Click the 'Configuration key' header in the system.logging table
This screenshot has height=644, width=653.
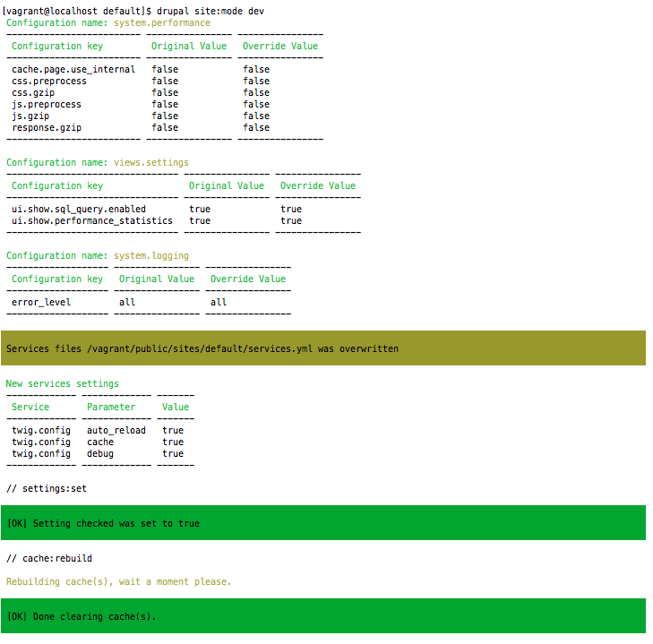click(x=57, y=279)
